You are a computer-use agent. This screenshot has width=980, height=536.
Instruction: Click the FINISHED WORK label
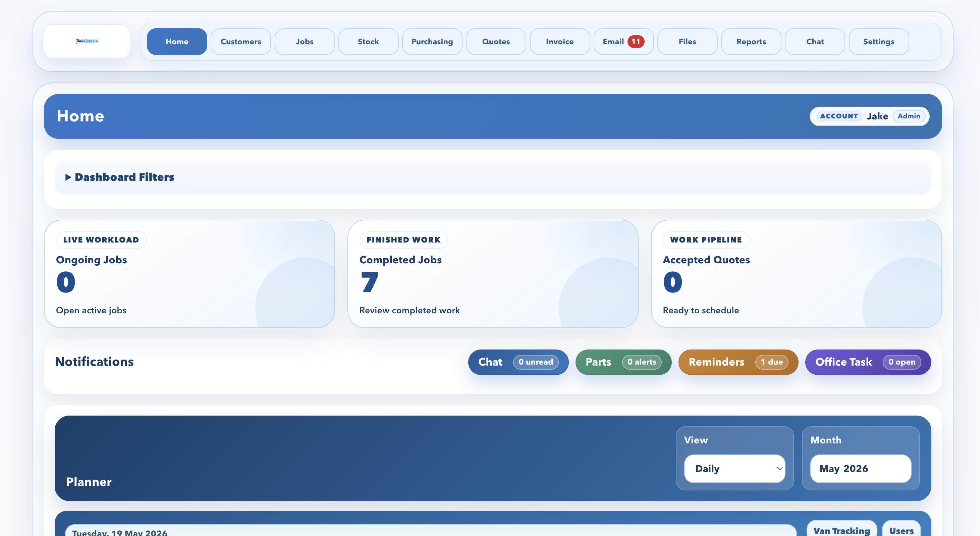point(404,240)
